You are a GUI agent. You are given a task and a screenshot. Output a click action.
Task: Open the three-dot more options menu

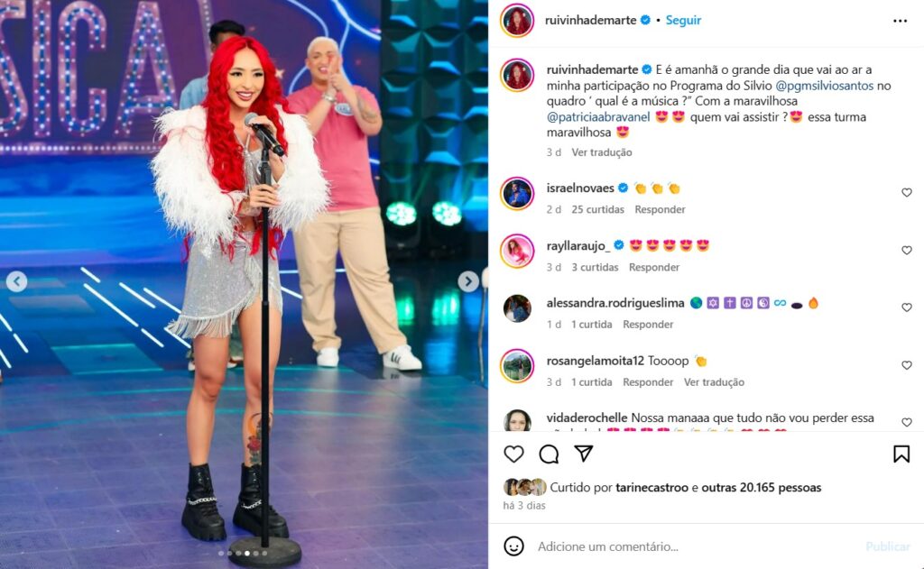point(900,21)
